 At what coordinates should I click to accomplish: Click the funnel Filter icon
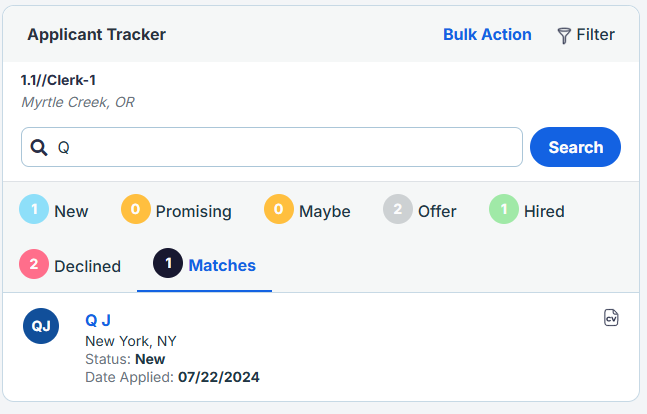(564, 35)
